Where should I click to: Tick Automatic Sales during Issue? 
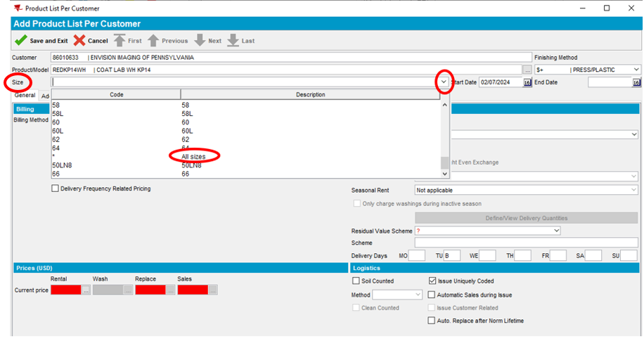pyautogui.click(x=432, y=295)
